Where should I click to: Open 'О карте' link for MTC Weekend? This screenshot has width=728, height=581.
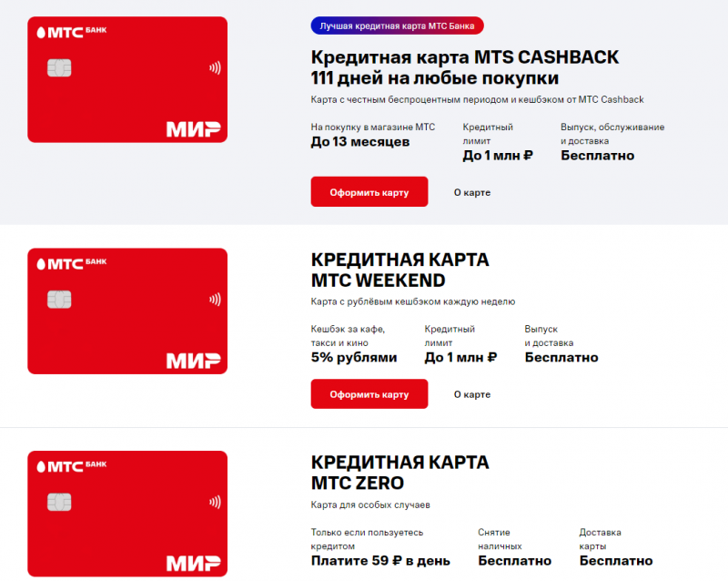pyautogui.click(x=472, y=395)
